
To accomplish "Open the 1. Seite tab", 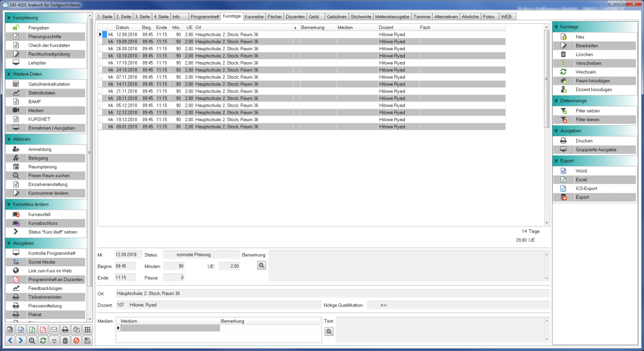I will click(x=105, y=17).
